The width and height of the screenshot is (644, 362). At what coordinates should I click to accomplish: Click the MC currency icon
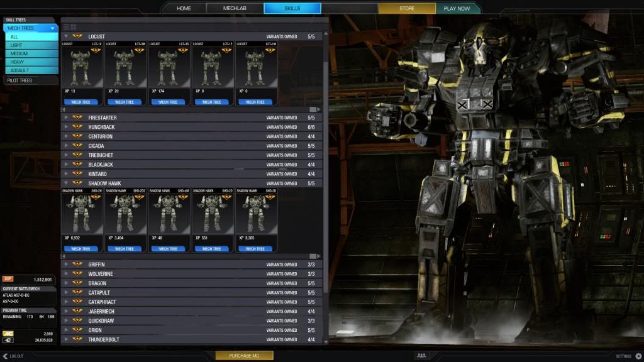coord(8,334)
